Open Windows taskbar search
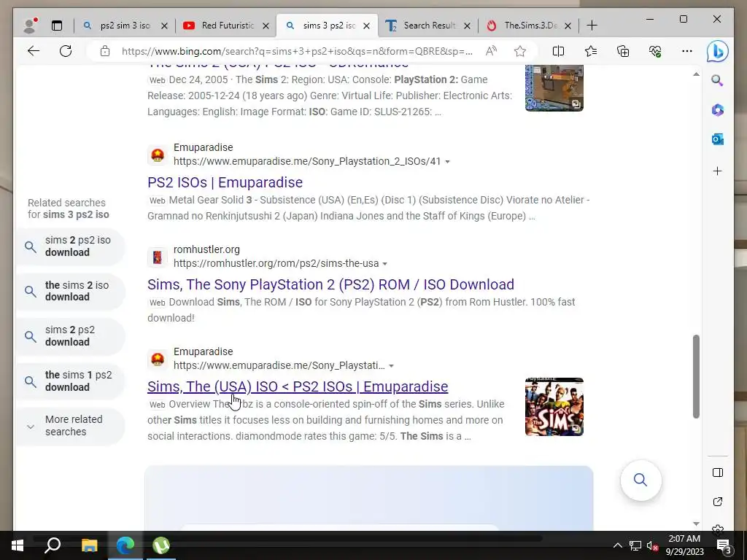 [53, 545]
